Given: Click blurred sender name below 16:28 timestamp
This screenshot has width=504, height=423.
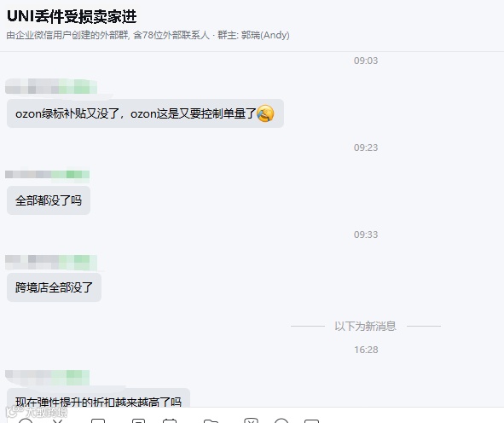Looking at the screenshot, I should point(47,377).
